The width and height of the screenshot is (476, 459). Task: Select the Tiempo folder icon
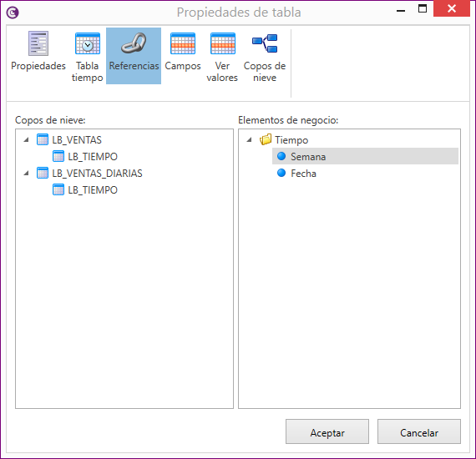tap(266, 139)
